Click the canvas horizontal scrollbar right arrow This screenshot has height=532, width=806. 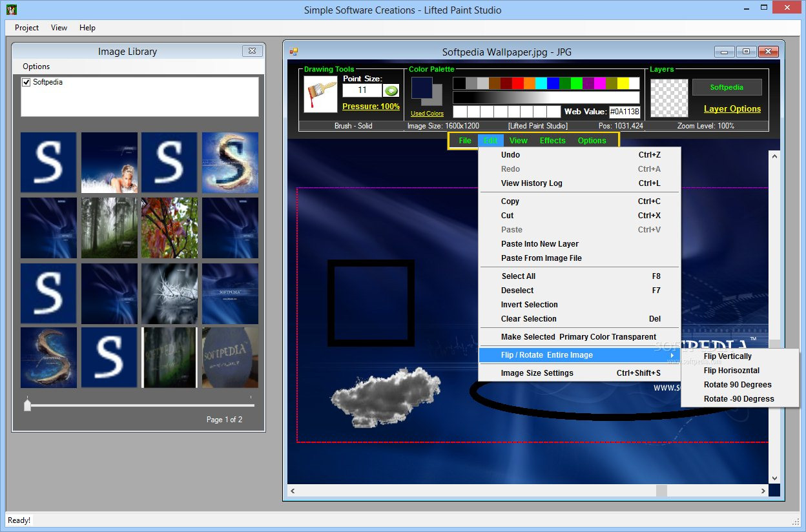[763, 491]
